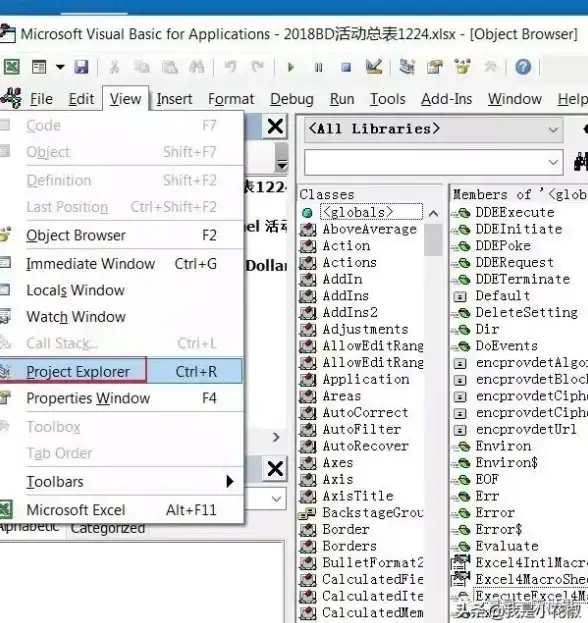The image size is (588, 623).
Task: Open the Insert menu
Action: tap(174, 99)
